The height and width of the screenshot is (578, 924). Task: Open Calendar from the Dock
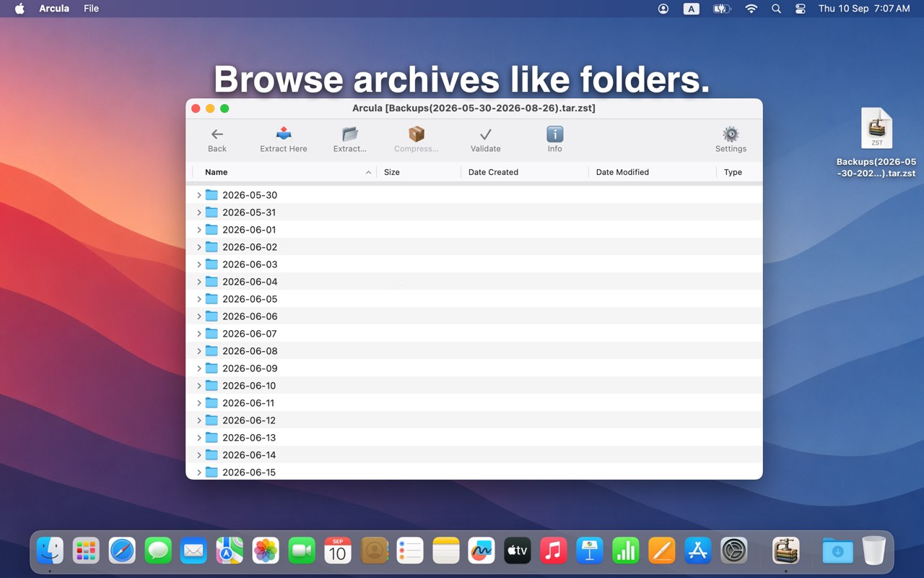point(338,551)
